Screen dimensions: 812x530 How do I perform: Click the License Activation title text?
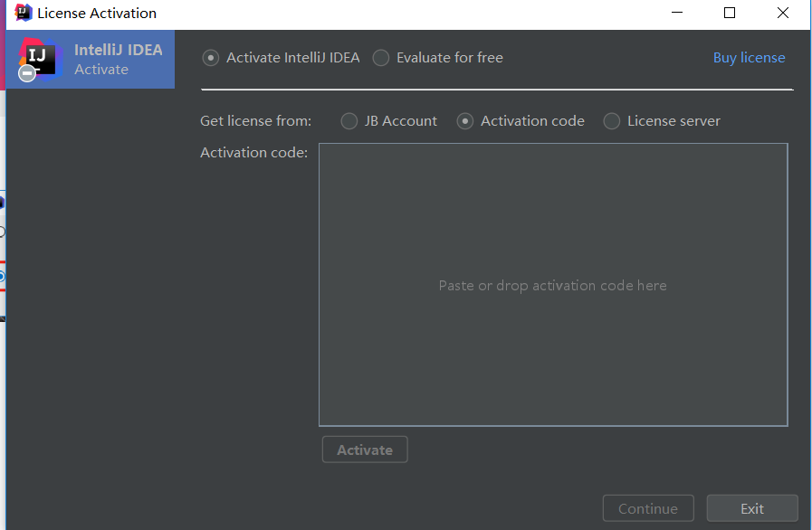click(97, 13)
